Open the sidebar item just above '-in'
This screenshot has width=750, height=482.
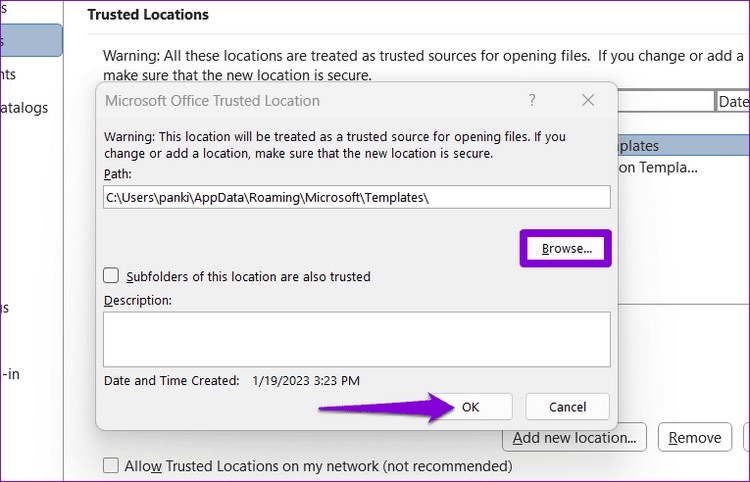(x=5, y=307)
